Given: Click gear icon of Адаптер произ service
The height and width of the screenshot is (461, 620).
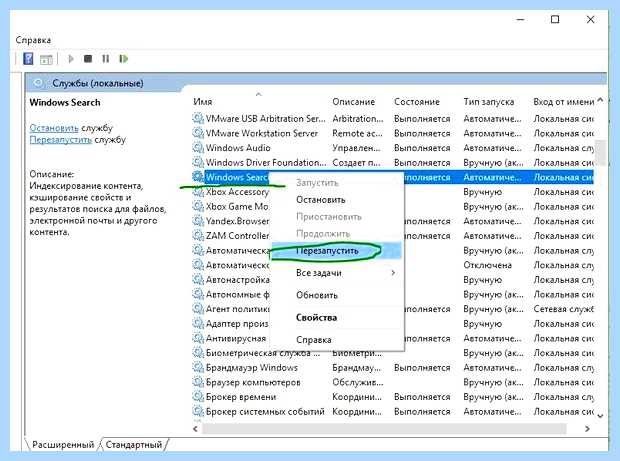Looking at the screenshot, I should pyautogui.click(x=198, y=323).
